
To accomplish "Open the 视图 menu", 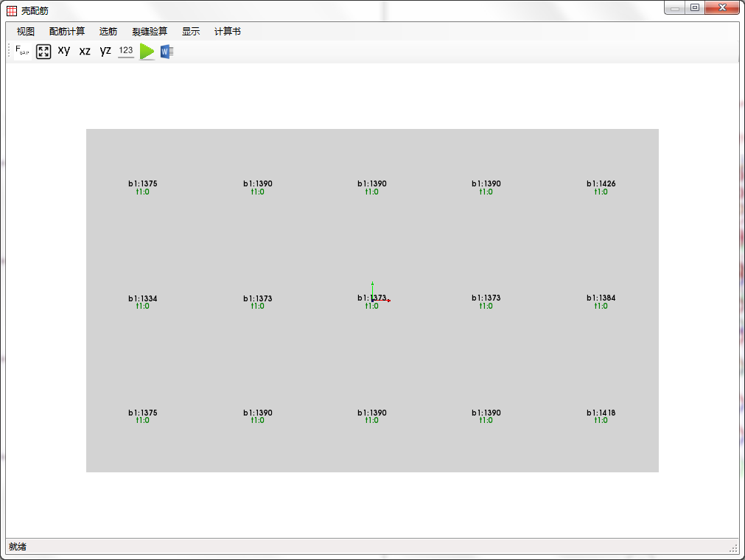I will [26, 32].
